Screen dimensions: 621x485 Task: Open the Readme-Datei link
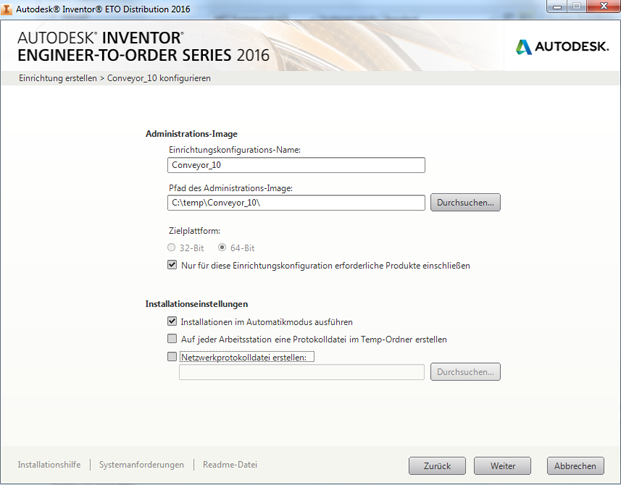[230, 464]
